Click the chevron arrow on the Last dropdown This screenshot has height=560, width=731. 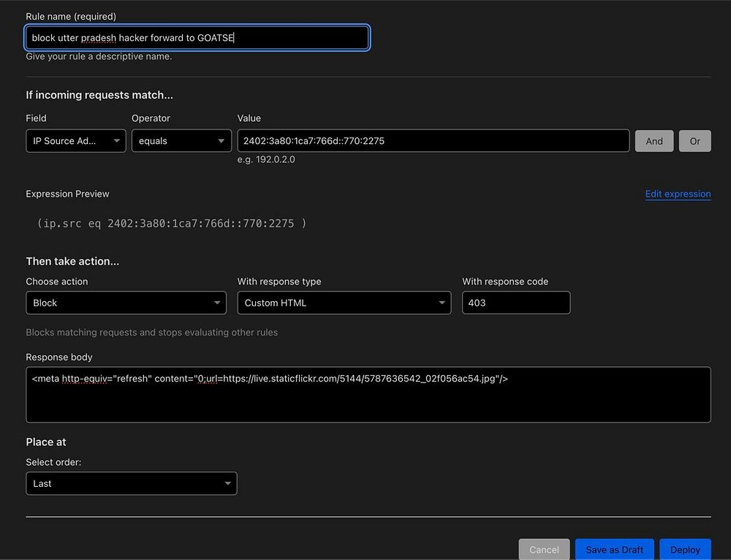pos(227,483)
